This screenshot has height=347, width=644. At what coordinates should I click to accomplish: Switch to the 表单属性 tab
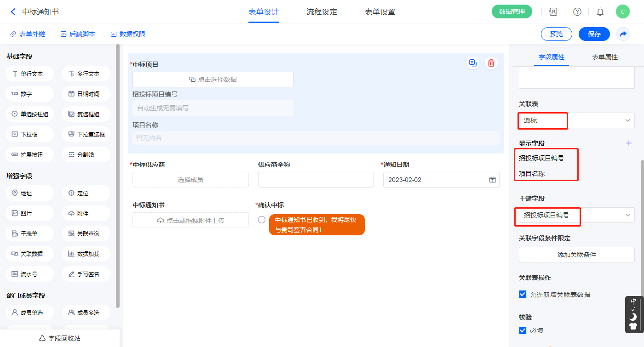tap(604, 57)
